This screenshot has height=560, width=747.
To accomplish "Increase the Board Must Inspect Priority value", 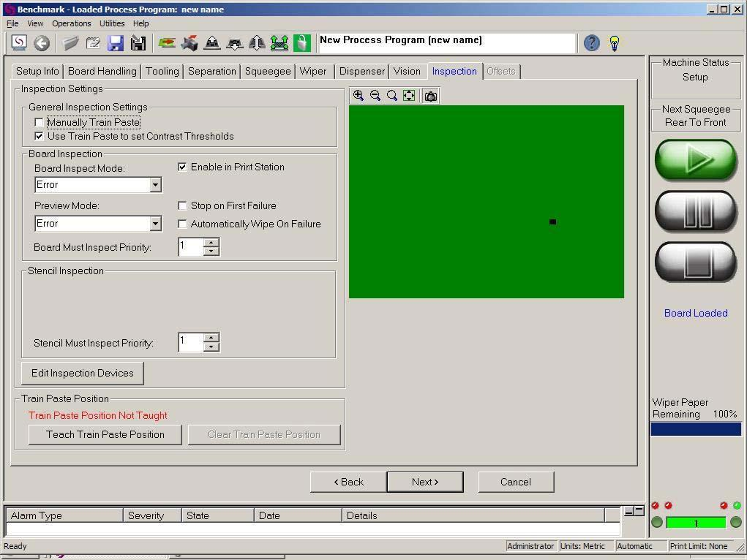I will point(211,243).
